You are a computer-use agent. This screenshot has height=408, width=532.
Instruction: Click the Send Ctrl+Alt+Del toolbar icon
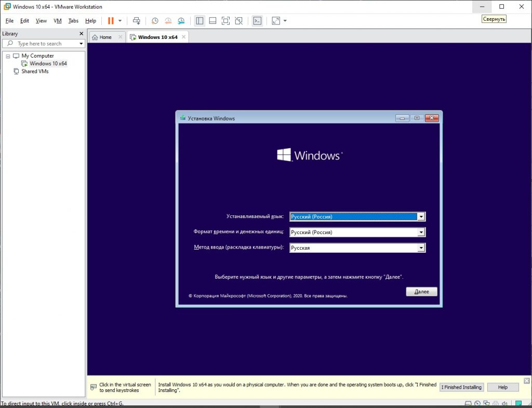(x=137, y=21)
